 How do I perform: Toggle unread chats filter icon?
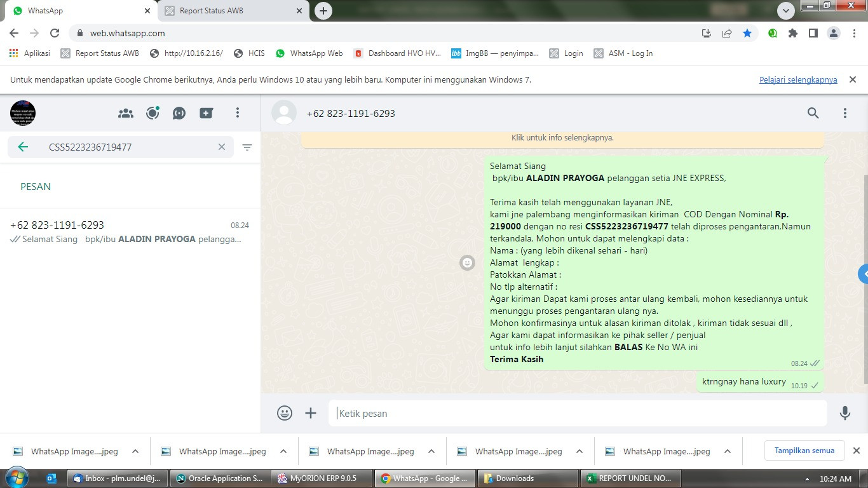pyautogui.click(x=247, y=147)
